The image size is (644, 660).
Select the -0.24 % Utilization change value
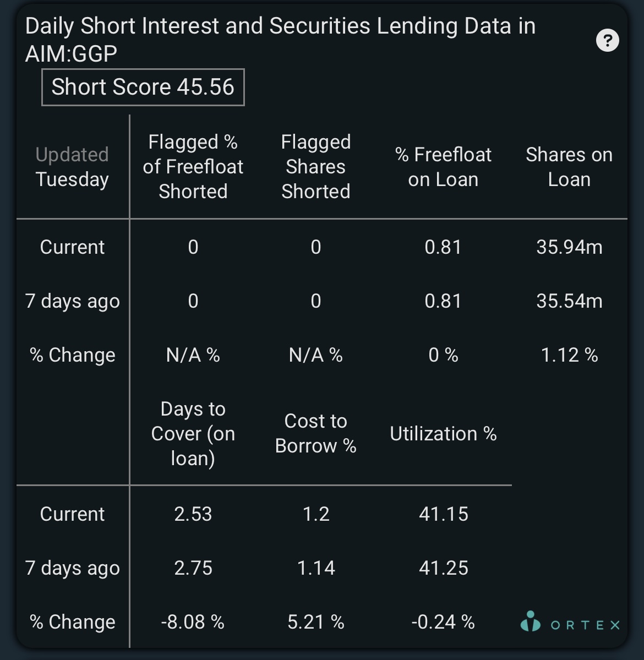pos(443,621)
